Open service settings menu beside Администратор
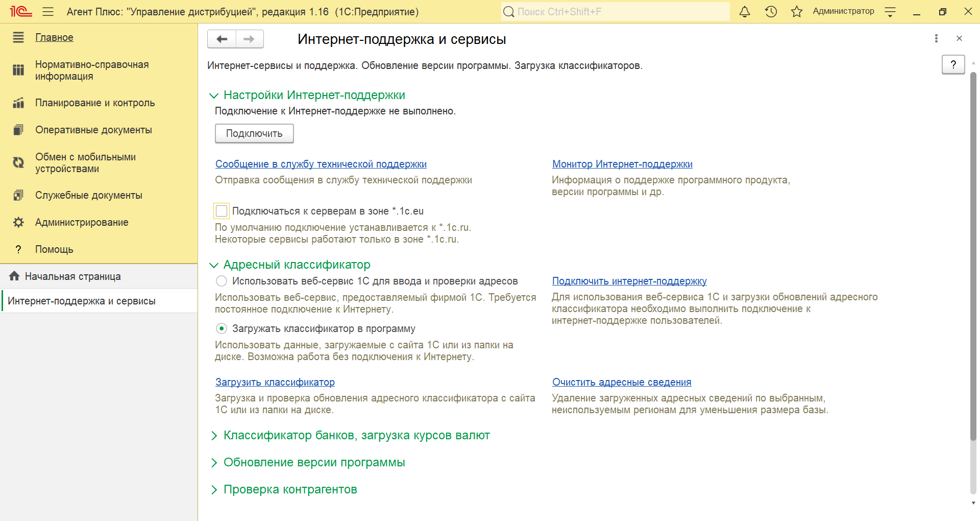980x521 pixels. click(x=890, y=12)
